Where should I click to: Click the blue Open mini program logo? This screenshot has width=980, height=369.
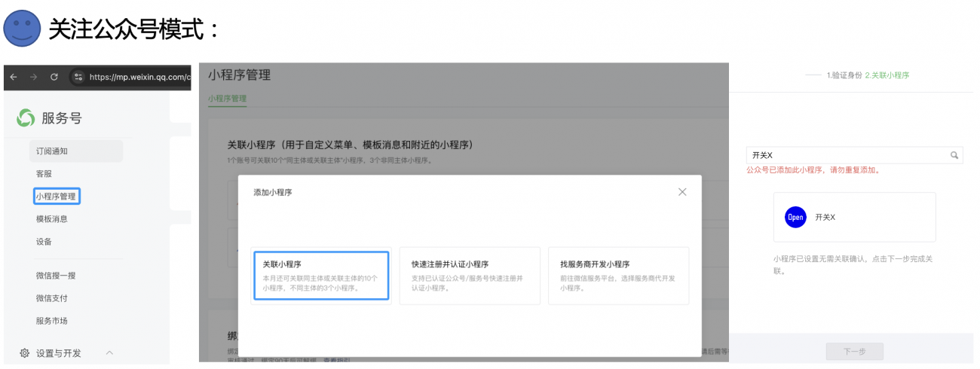point(795,217)
